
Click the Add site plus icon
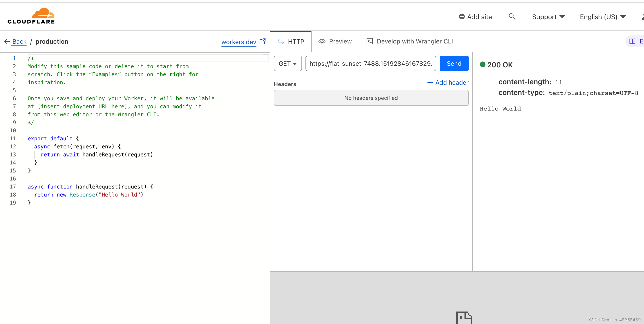(462, 17)
